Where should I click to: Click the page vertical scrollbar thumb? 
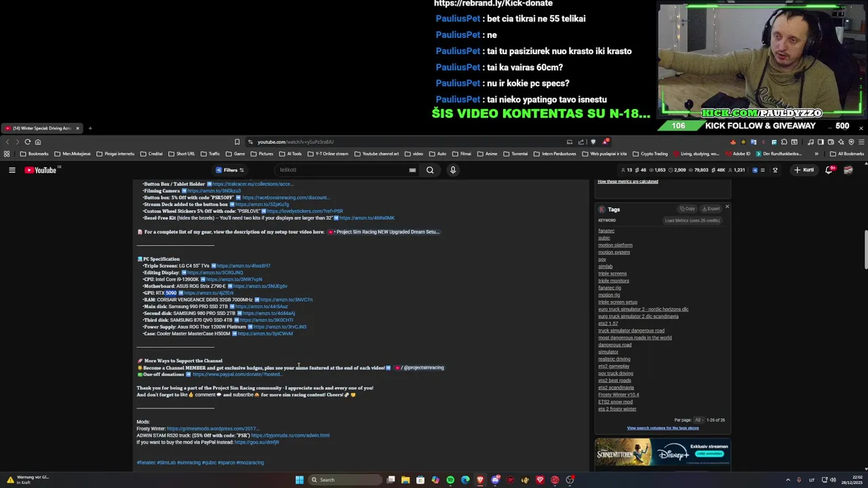click(x=865, y=249)
